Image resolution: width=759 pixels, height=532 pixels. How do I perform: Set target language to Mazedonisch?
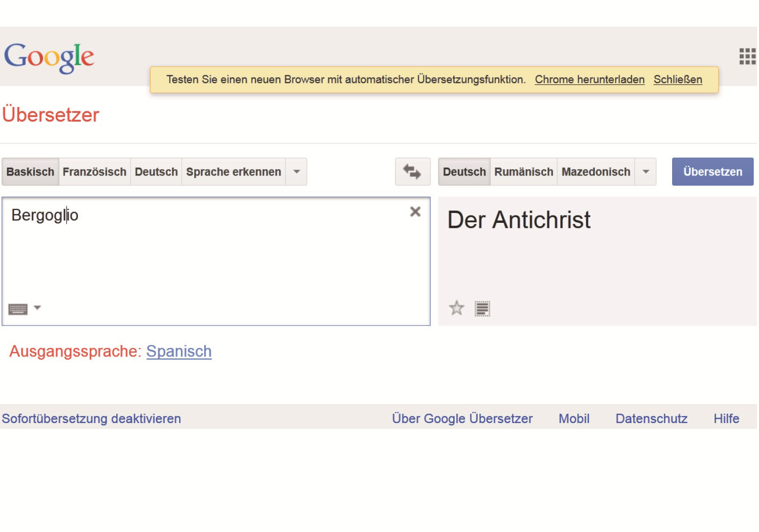[596, 172]
